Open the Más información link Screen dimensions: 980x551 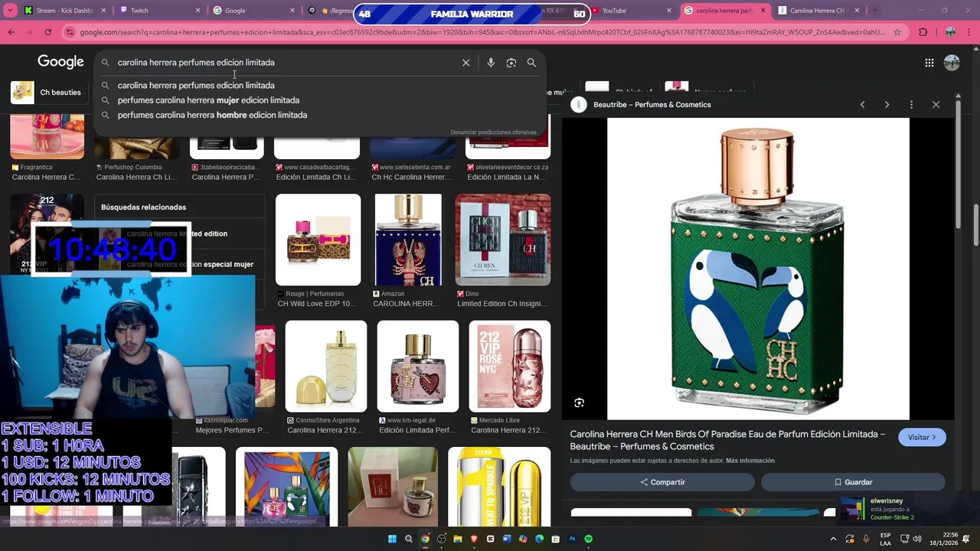point(750,461)
